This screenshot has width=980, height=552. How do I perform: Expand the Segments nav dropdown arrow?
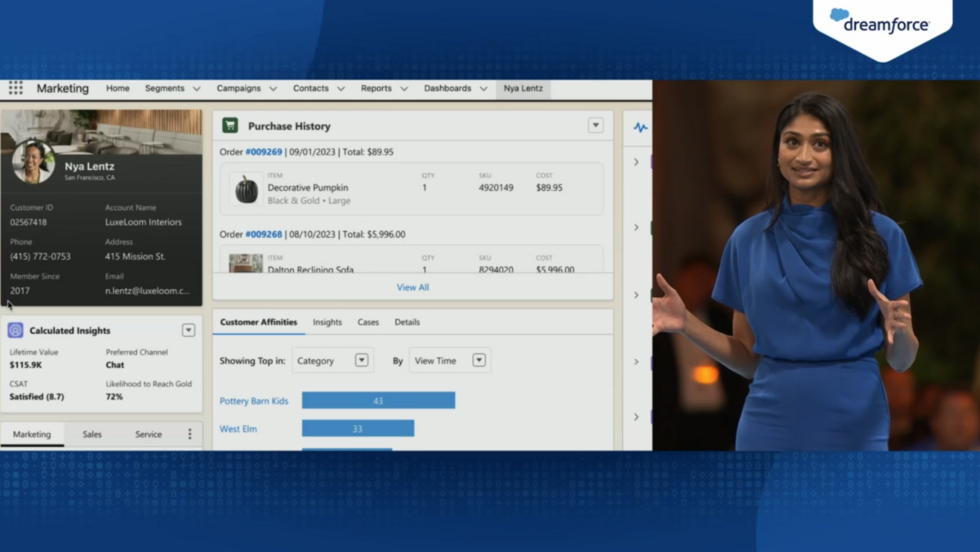pyautogui.click(x=196, y=89)
